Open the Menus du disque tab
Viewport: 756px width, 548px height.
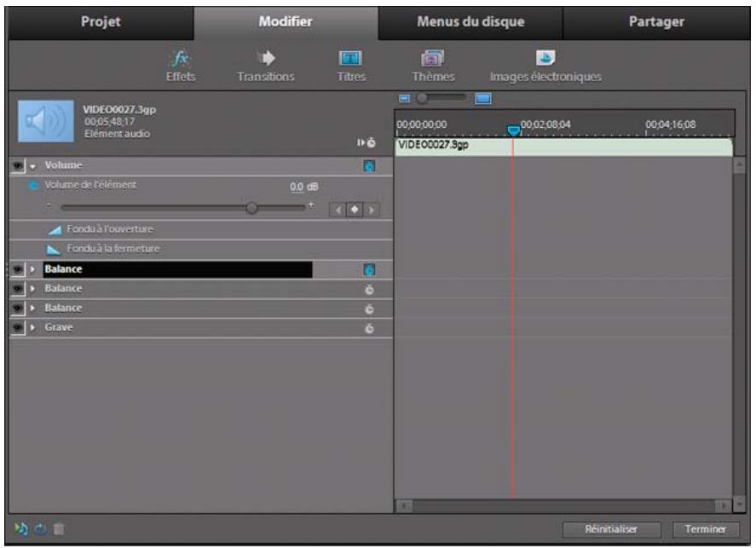(471, 19)
